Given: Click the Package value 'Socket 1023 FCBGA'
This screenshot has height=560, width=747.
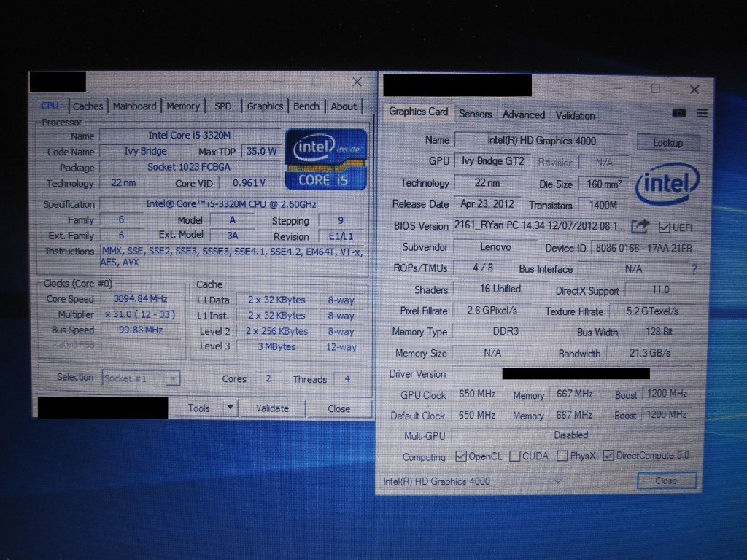Looking at the screenshot, I should coord(189,167).
